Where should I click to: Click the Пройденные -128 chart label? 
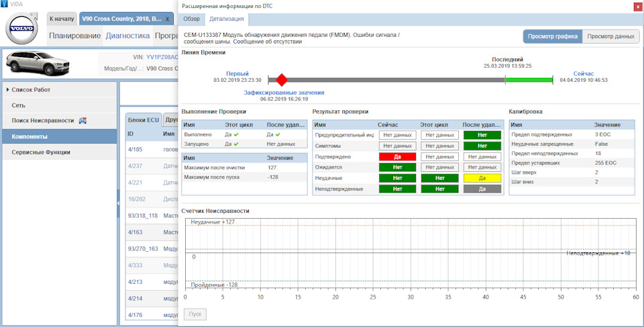pos(215,285)
